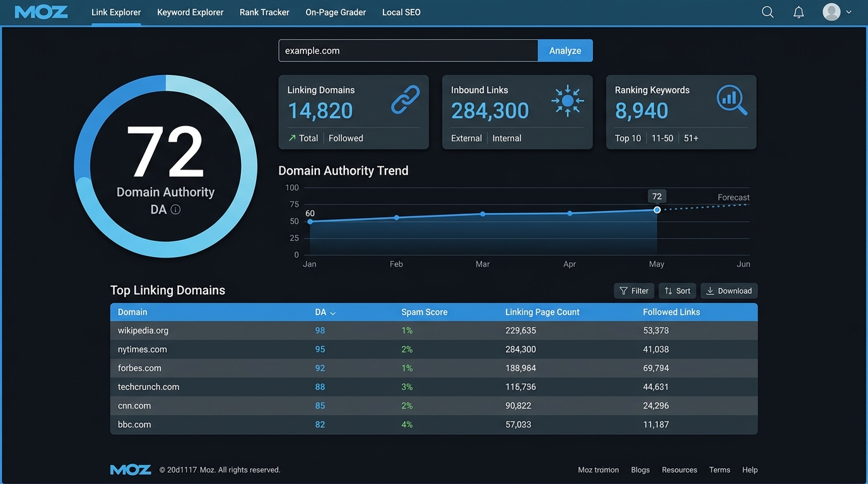Click spam score 4% for bbc.com
Viewport: 868px width, 484px height.
407,425
